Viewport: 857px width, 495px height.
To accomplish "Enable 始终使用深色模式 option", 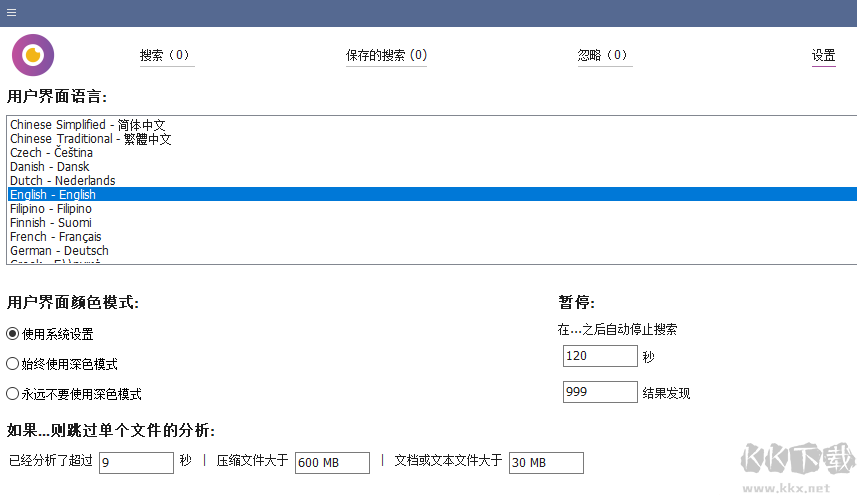I will click(13, 364).
